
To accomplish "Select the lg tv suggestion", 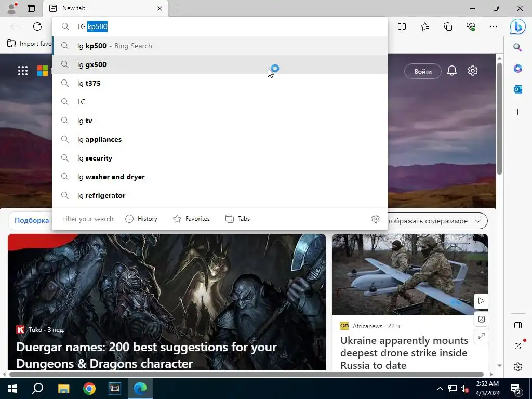I will 220,121.
